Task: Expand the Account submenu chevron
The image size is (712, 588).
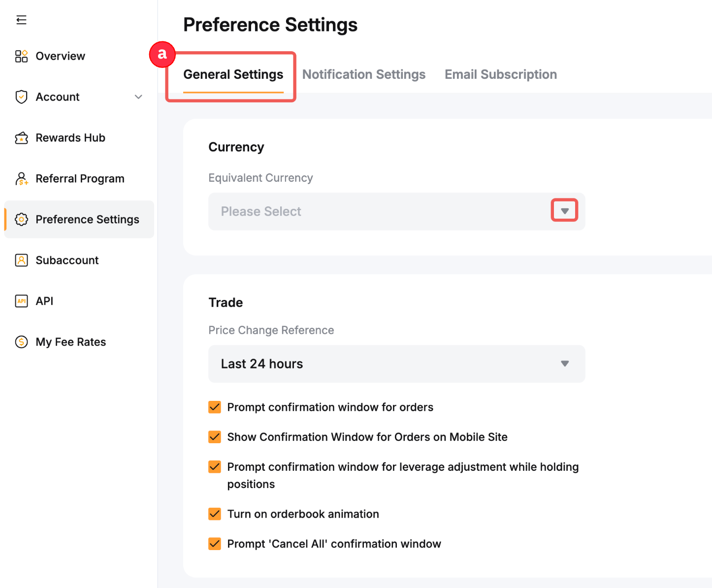Action: [x=138, y=97]
